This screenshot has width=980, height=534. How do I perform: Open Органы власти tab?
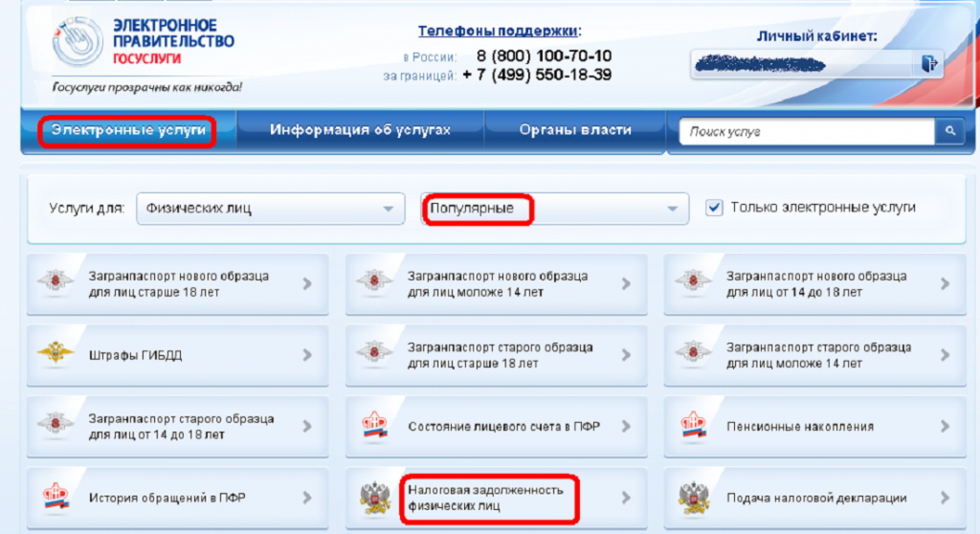pos(575,130)
